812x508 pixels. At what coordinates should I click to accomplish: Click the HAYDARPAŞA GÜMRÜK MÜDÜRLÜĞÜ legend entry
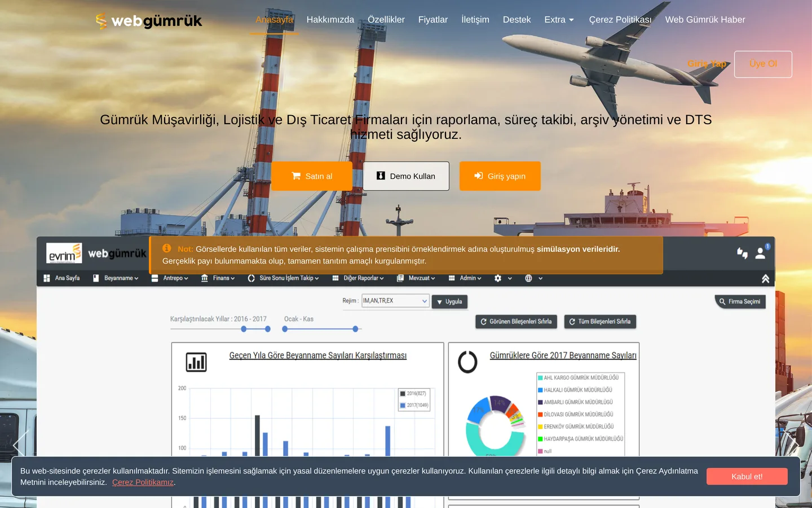[x=581, y=439]
